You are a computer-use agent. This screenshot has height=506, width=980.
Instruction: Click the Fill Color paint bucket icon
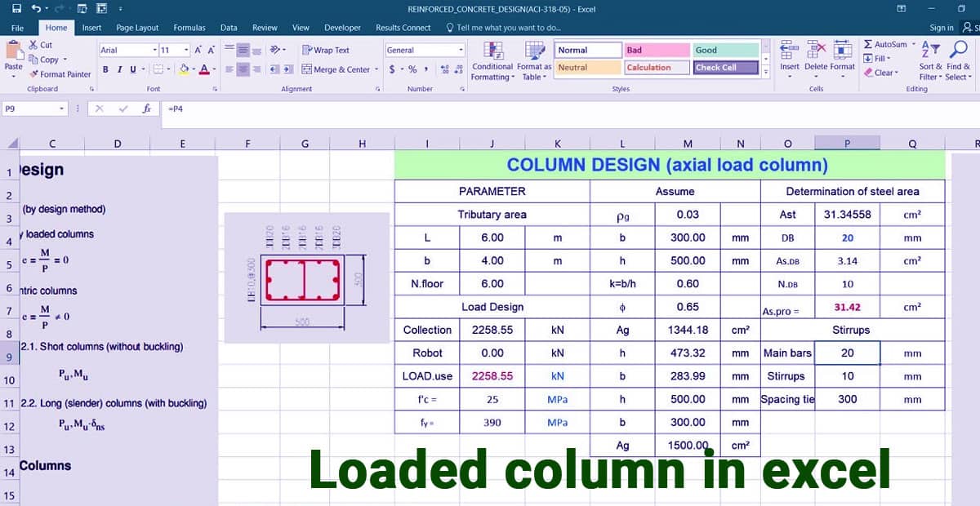185,69
